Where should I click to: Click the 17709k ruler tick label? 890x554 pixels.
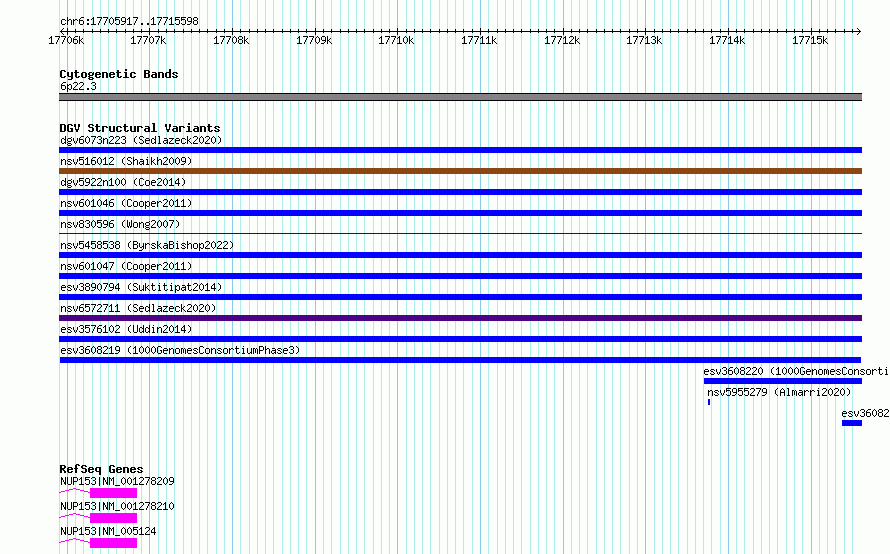314,40
